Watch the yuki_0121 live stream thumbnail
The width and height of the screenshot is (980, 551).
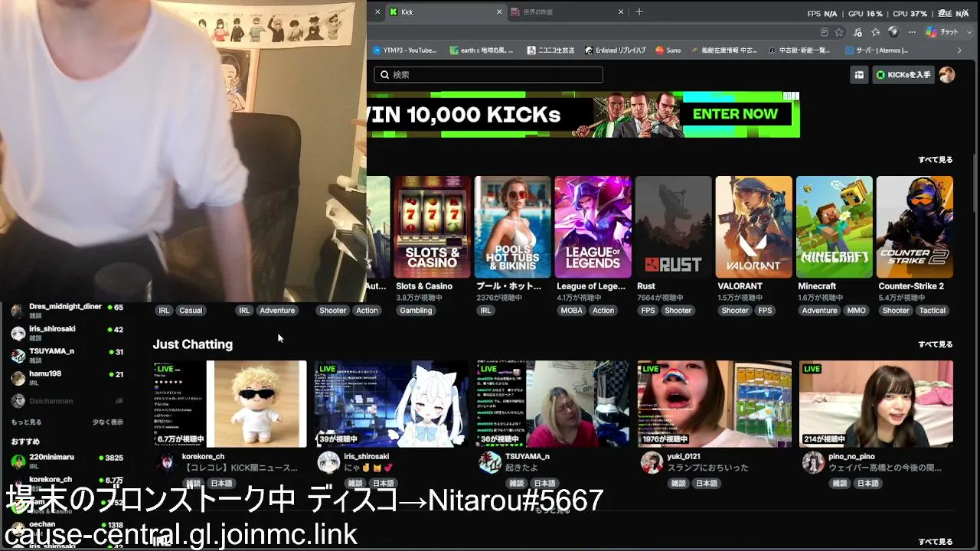point(715,404)
